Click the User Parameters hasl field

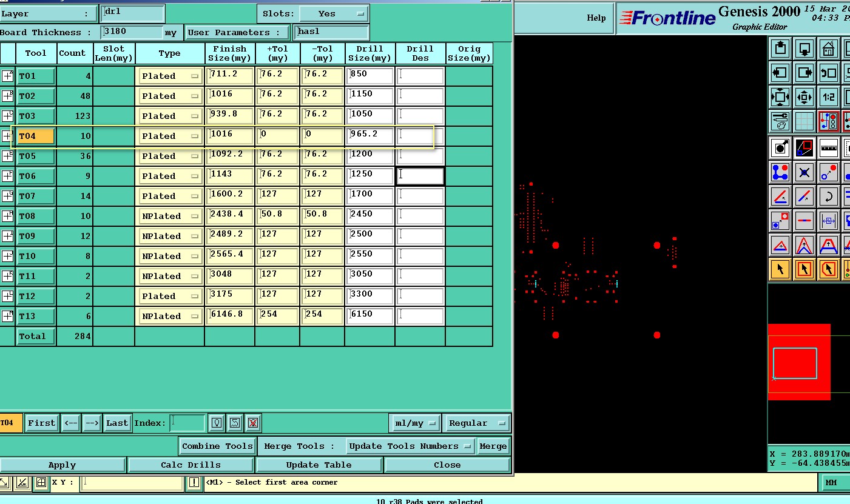331,32
